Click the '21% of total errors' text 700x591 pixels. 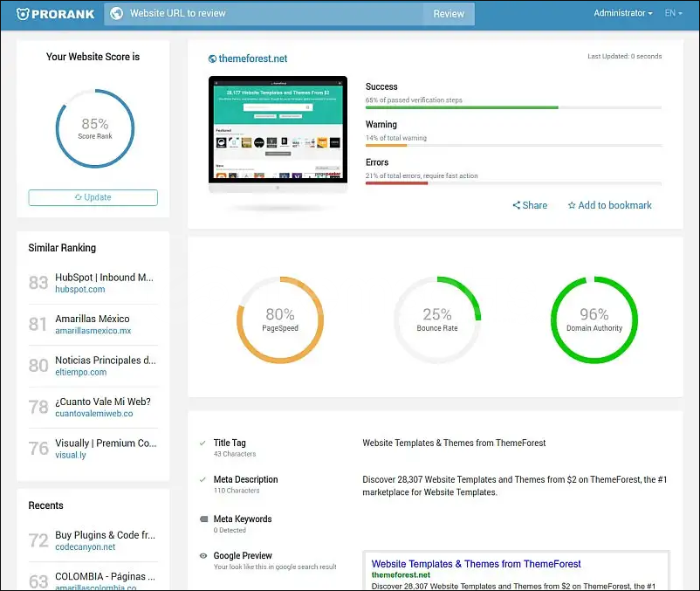[x=393, y=175]
